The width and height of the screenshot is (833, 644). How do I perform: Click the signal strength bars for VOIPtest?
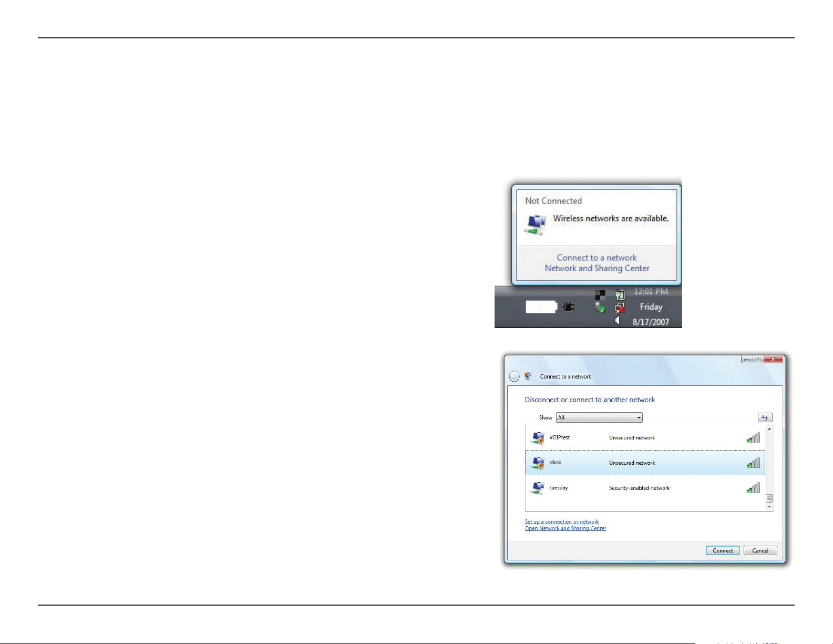click(753, 437)
